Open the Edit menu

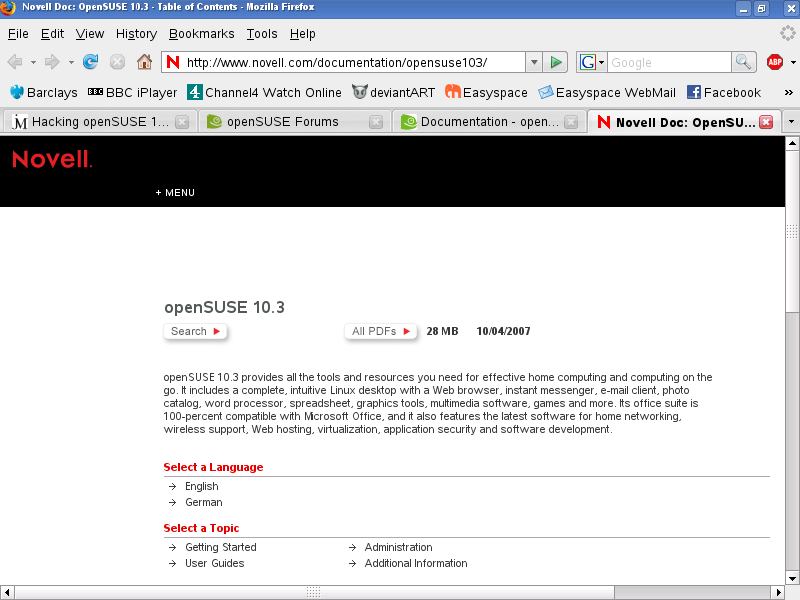[52, 34]
